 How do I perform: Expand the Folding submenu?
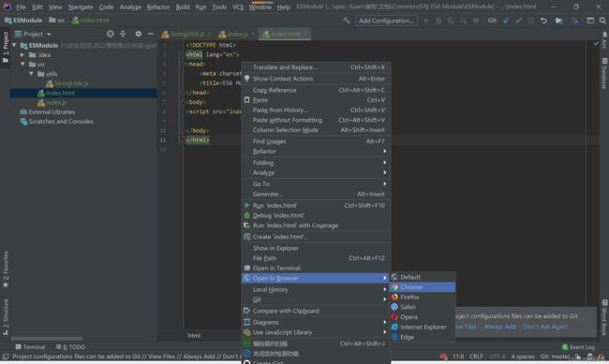pyautogui.click(x=316, y=163)
